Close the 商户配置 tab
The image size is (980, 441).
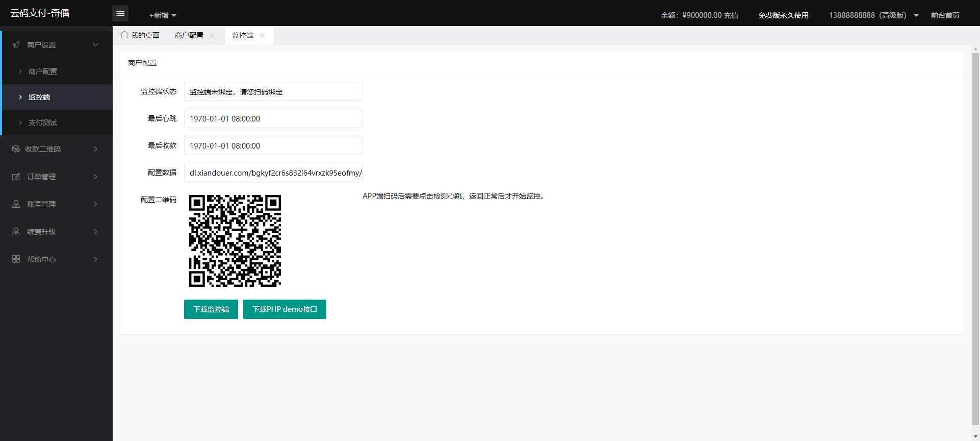pyautogui.click(x=212, y=35)
